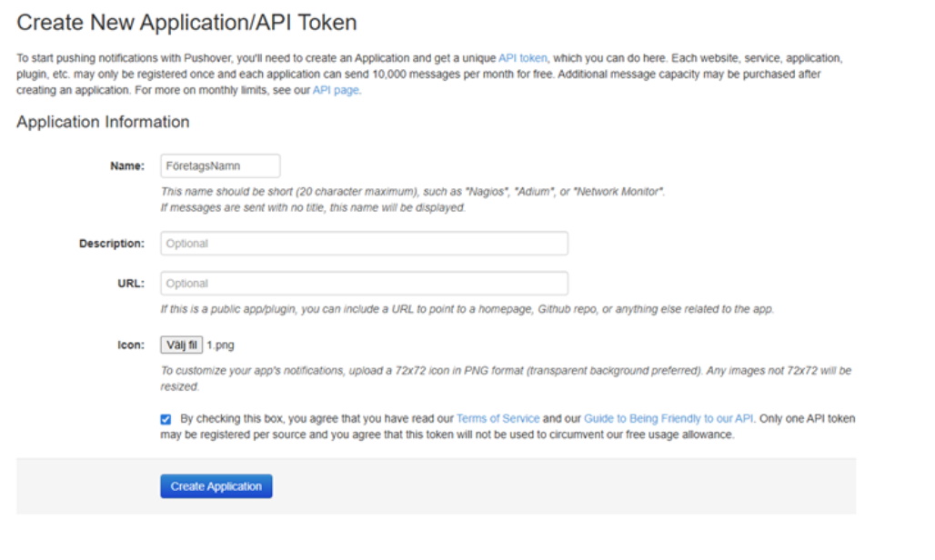Open Guide to Being Friendly to our API
The width and height of the screenshot is (935, 560).
(669, 419)
